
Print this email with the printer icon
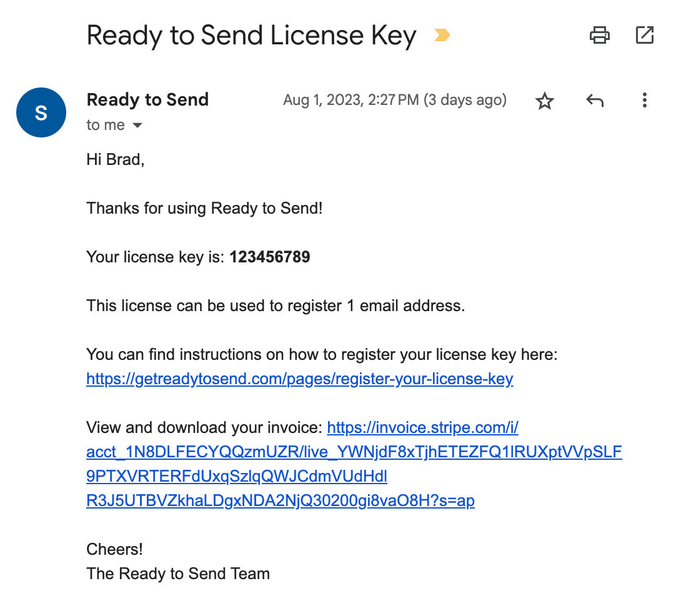[x=600, y=35]
